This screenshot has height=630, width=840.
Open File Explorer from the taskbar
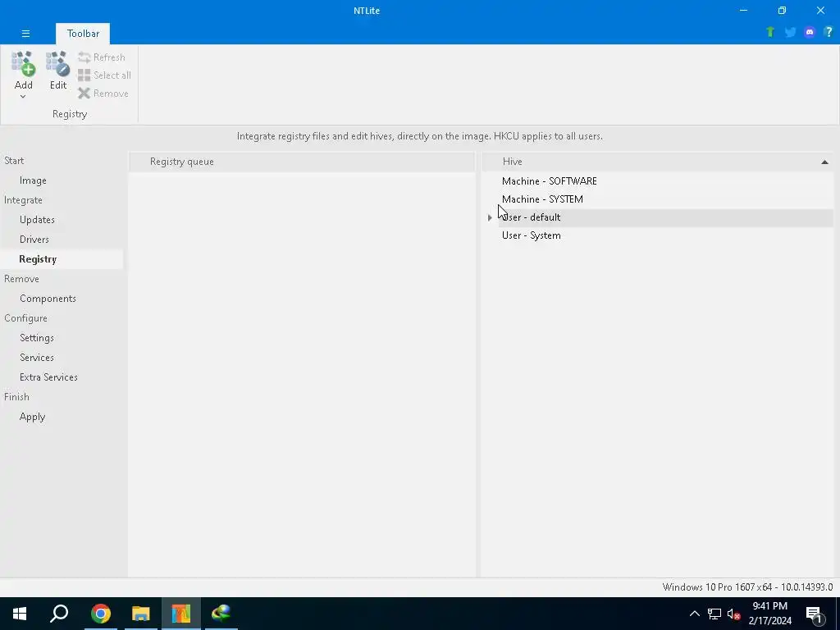pos(141,614)
